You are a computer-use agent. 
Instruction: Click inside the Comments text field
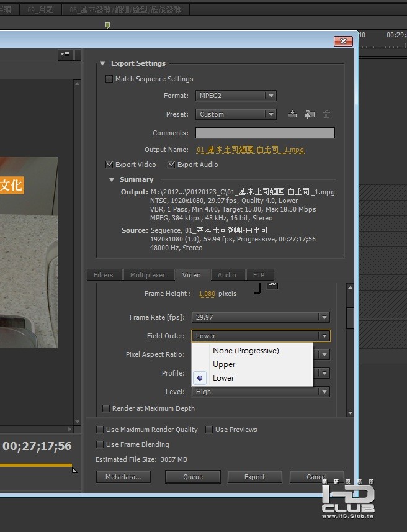[265, 133]
